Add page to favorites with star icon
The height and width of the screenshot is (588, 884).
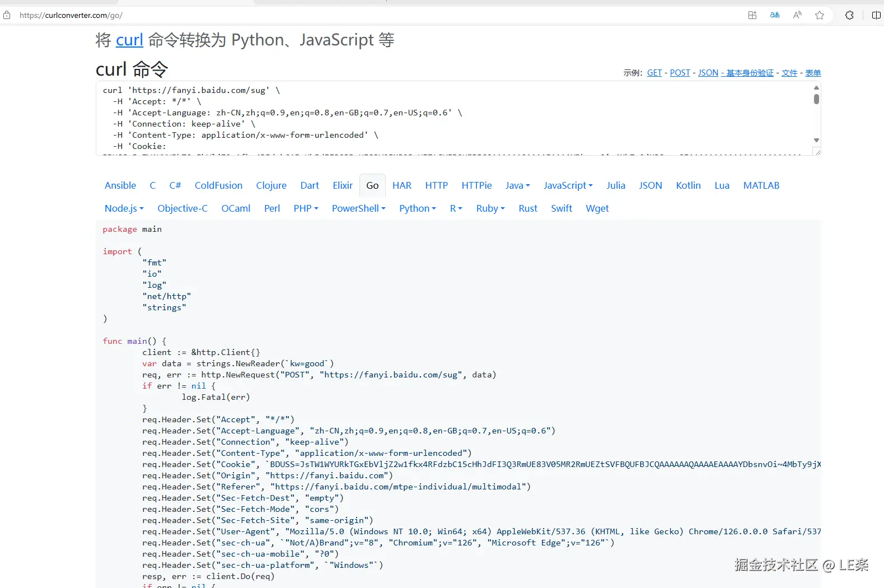tap(820, 15)
